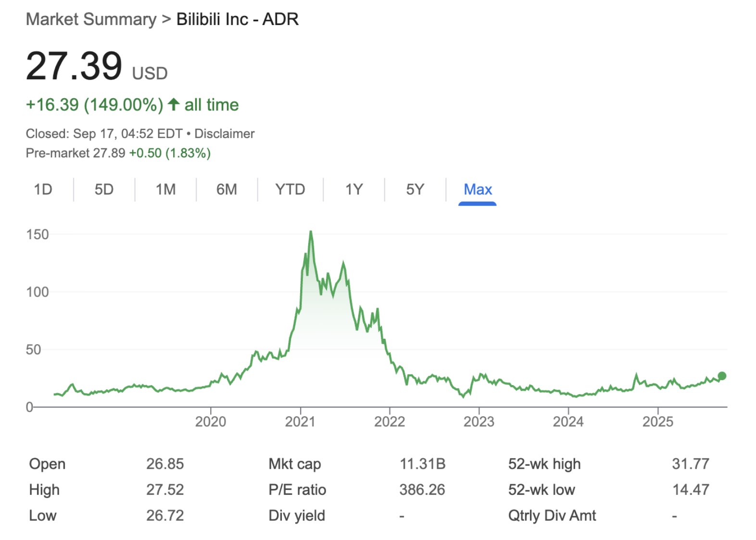
Task: Click the 2023 x-axis label
Action: [x=479, y=422]
